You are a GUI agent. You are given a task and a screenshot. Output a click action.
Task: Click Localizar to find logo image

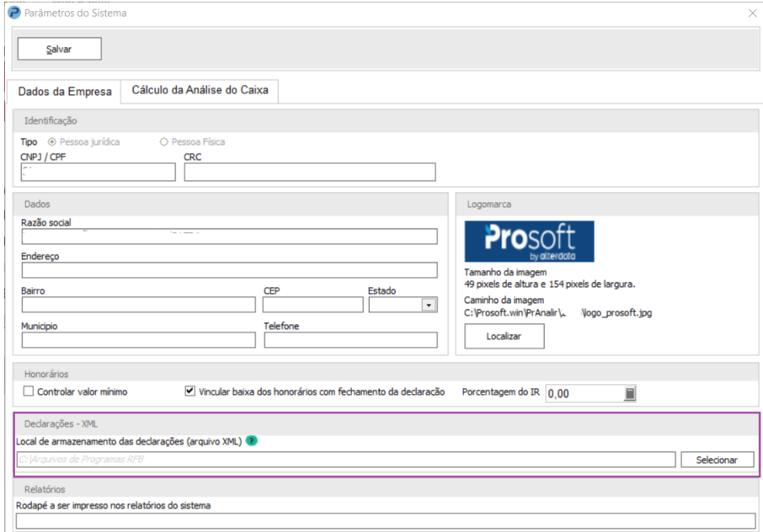click(504, 336)
